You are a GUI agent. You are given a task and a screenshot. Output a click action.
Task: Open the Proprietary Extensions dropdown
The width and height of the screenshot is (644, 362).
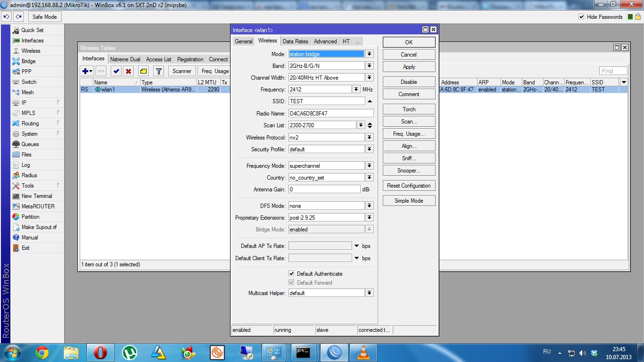click(x=370, y=218)
